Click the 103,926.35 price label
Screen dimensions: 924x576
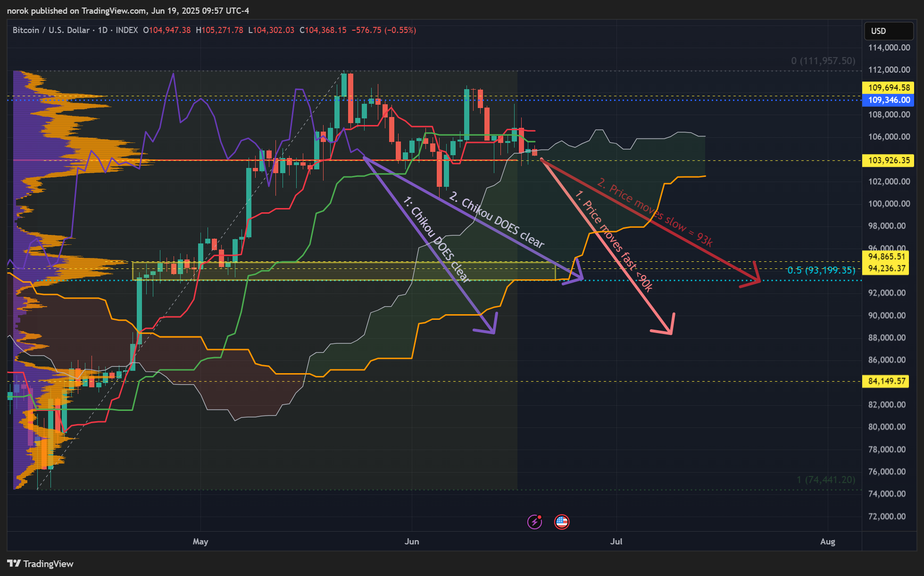click(x=888, y=160)
